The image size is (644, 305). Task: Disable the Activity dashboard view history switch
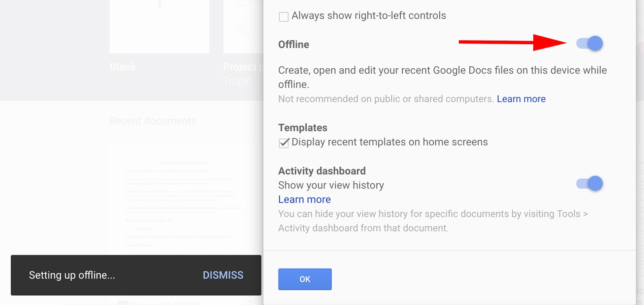(590, 184)
